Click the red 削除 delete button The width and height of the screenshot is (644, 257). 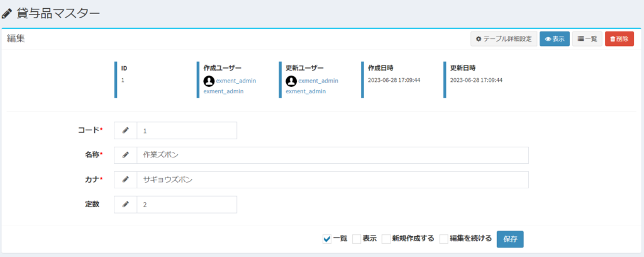coord(619,39)
